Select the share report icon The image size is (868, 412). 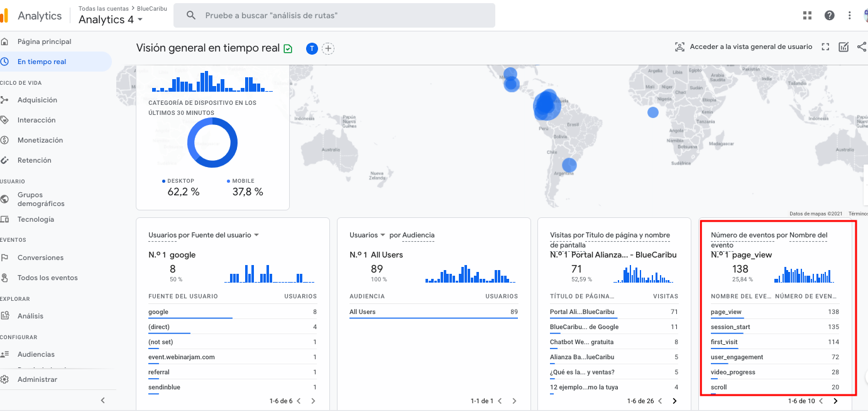(862, 46)
